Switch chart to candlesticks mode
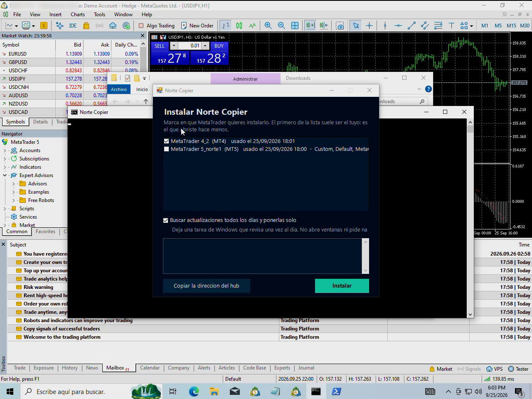This screenshot has width=532, height=399. [x=239, y=25]
